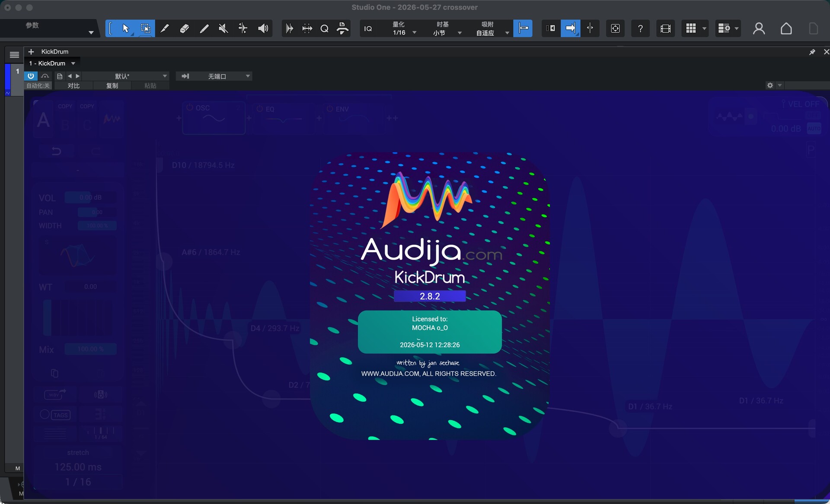This screenshot has width=830, height=504.
Task: Click the IQ input quantize button
Action: (x=368, y=29)
